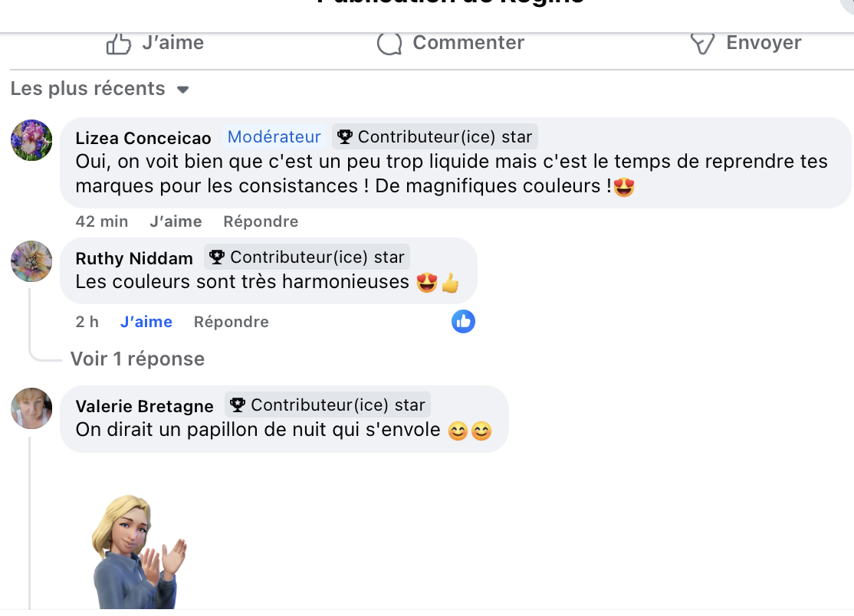The width and height of the screenshot is (854, 616).
Task: Click the 42 min timestamp
Action: point(102,221)
